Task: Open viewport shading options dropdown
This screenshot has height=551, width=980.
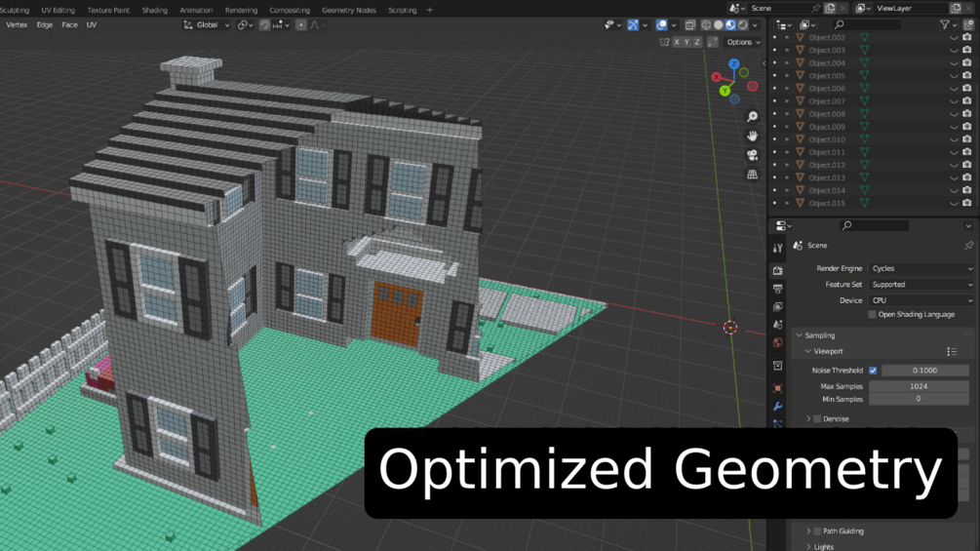Action: 755,25
